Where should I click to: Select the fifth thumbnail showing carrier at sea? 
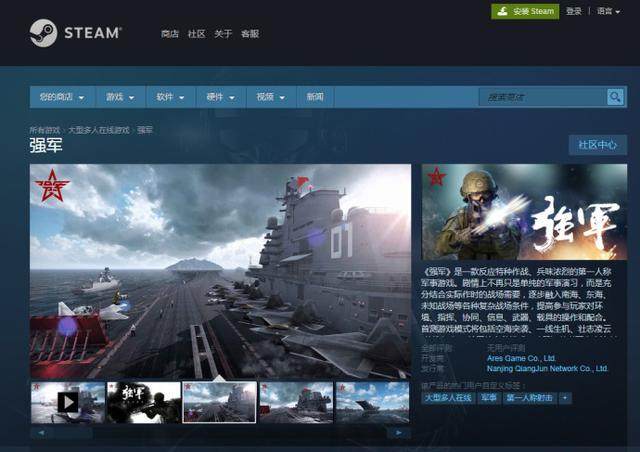[x=372, y=403]
